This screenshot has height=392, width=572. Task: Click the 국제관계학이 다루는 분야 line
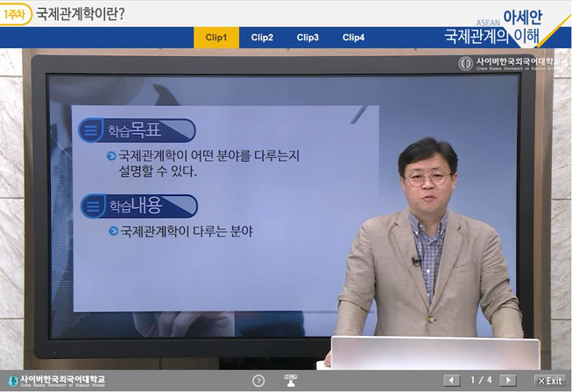[181, 231]
